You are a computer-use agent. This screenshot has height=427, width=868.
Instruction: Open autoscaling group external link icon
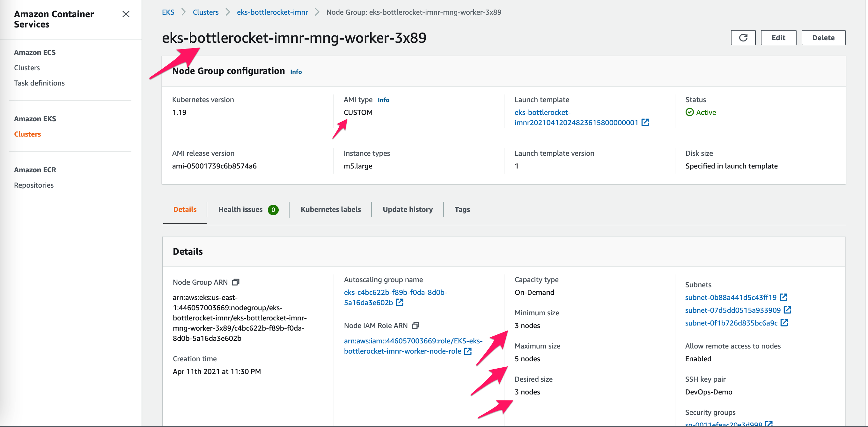coord(400,303)
